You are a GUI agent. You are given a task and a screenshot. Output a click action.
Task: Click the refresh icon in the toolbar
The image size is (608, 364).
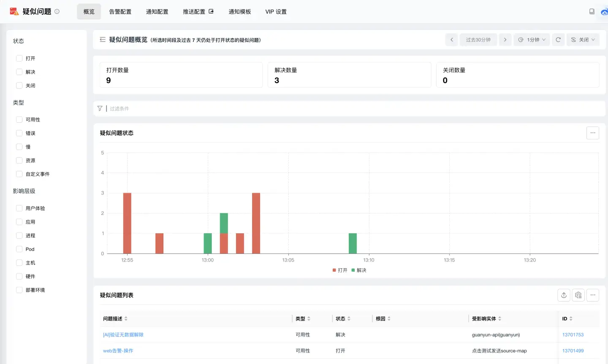pyautogui.click(x=558, y=40)
